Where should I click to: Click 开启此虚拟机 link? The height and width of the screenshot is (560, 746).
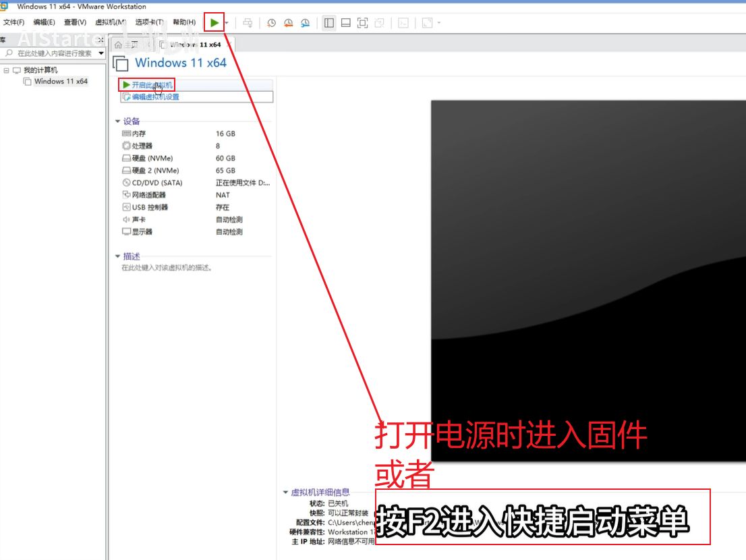pyautogui.click(x=152, y=85)
